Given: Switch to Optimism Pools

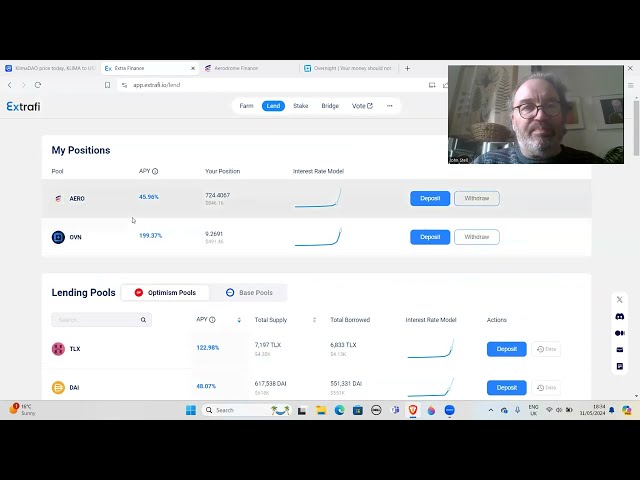Looking at the screenshot, I should [165, 293].
